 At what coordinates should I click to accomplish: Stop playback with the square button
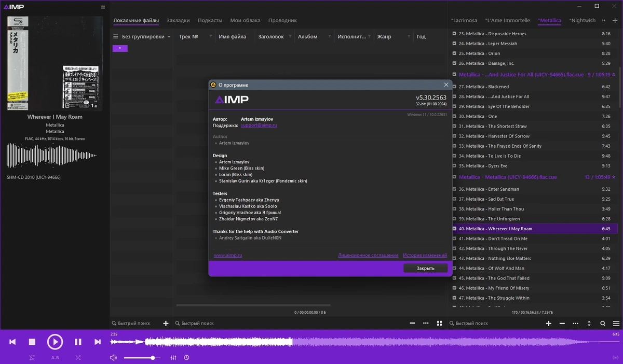point(32,342)
